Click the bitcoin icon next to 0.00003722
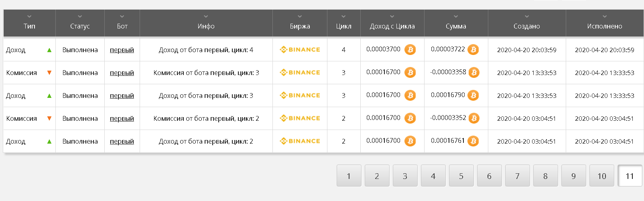Viewport: 644px width, 201px height. (473, 50)
